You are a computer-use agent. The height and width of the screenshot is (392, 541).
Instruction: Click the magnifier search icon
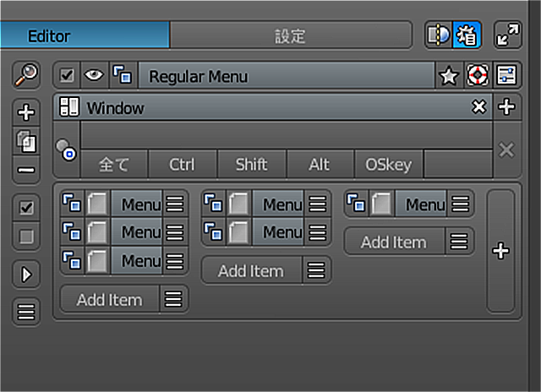click(26, 75)
